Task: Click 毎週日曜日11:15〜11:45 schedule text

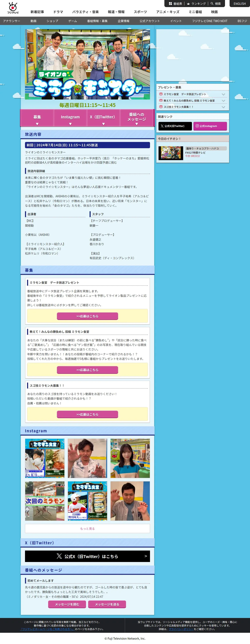Action: coord(87,105)
